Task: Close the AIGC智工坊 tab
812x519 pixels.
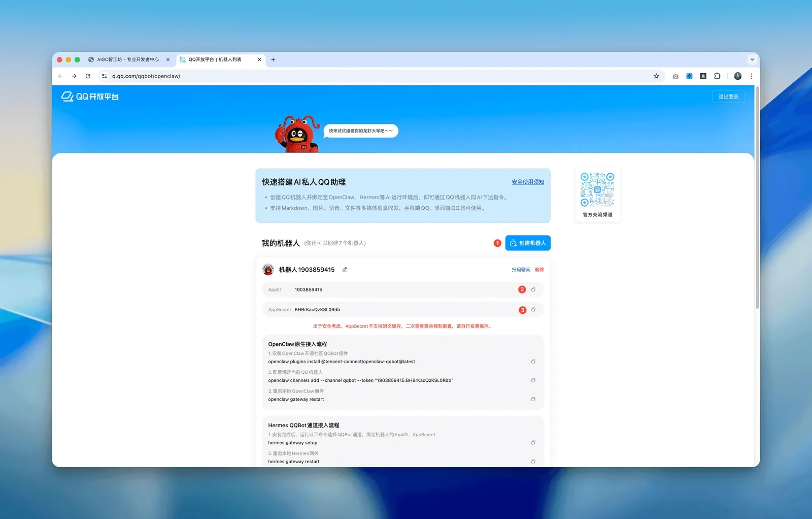Action: tap(168, 59)
